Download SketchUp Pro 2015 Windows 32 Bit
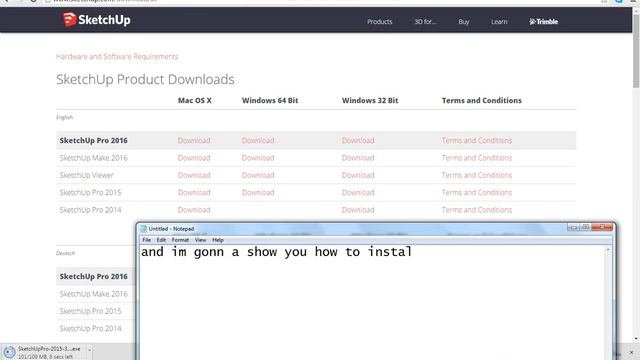Image resolution: width=640 pixels, height=360 pixels. (358, 192)
